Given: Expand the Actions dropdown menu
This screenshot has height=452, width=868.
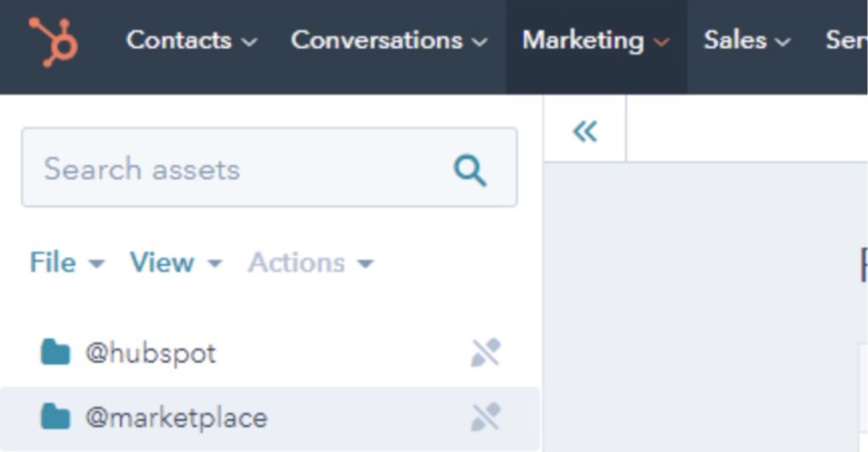Looking at the screenshot, I should [x=311, y=263].
